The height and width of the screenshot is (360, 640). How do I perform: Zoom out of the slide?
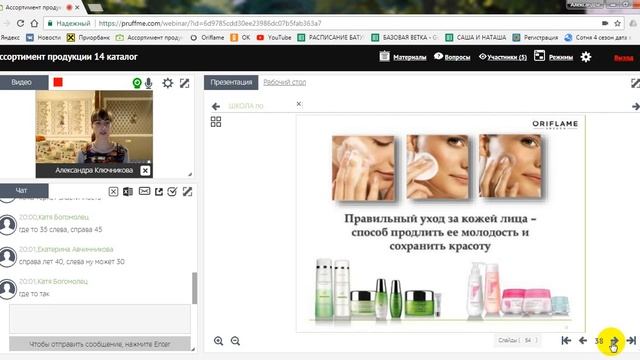235,341
